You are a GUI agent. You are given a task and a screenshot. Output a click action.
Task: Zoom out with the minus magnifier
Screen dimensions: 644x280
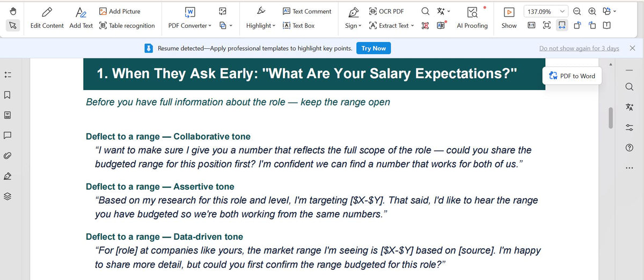coord(577,11)
